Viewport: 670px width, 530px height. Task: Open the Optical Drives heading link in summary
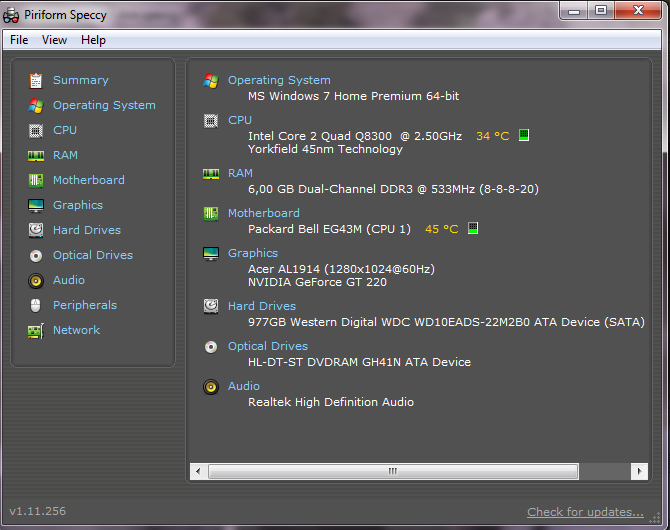pyautogui.click(x=267, y=346)
